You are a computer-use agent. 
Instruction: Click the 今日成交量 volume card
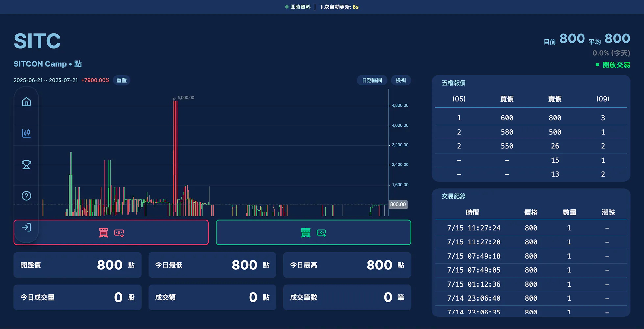coord(78,297)
